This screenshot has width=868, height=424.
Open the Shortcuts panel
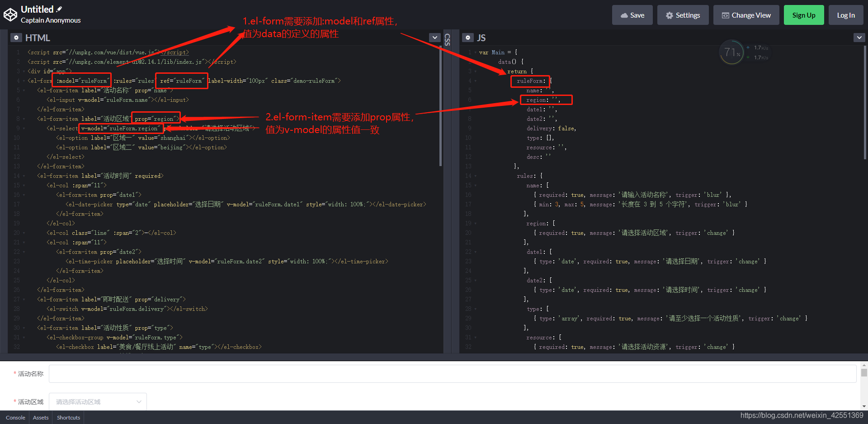[x=68, y=417]
